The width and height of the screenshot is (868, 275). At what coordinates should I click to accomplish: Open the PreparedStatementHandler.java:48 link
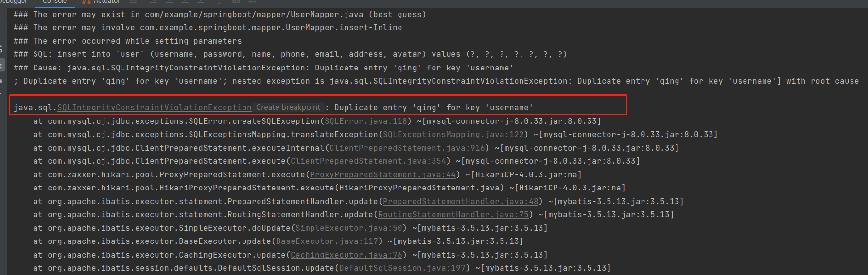point(460,202)
